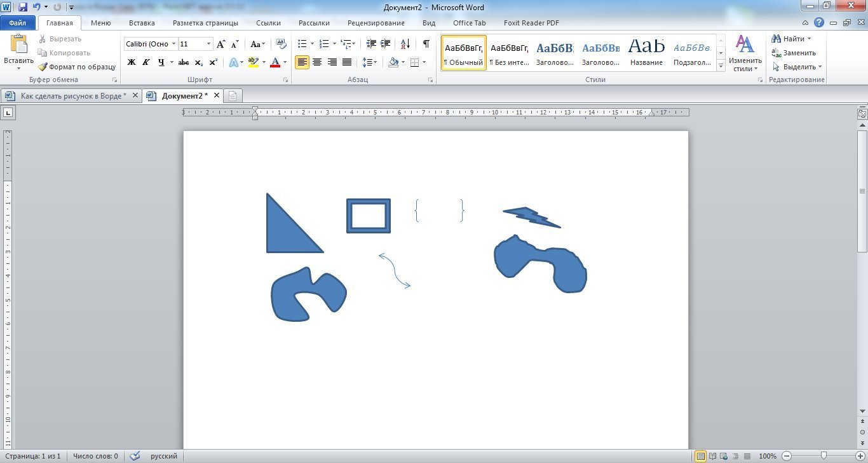The height and width of the screenshot is (463, 868).
Task: Click Вырезать (cut) in the clipboard group
Action: (60, 39)
